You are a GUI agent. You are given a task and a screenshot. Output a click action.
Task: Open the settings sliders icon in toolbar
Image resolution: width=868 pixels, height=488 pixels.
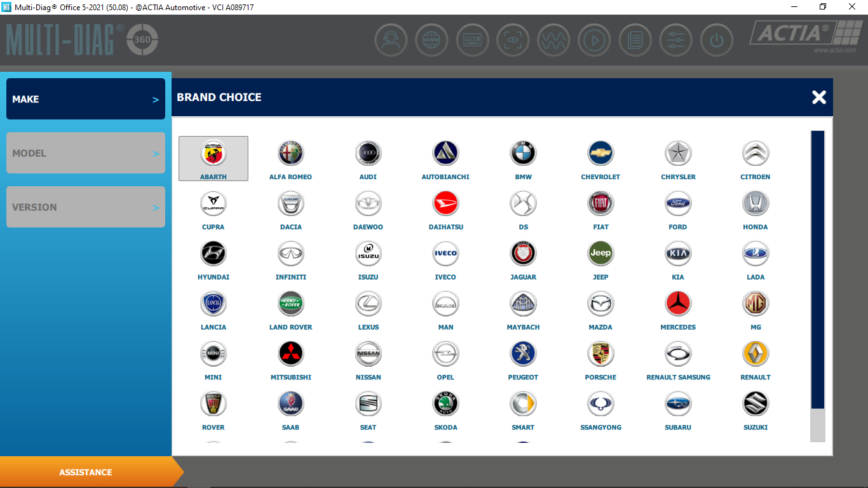coord(676,41)
